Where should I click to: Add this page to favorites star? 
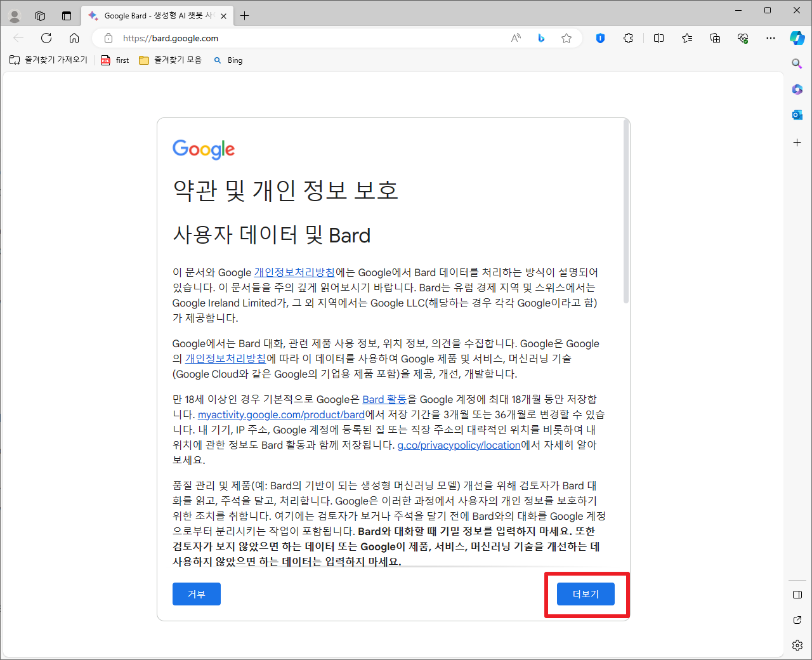pos(566,38)
